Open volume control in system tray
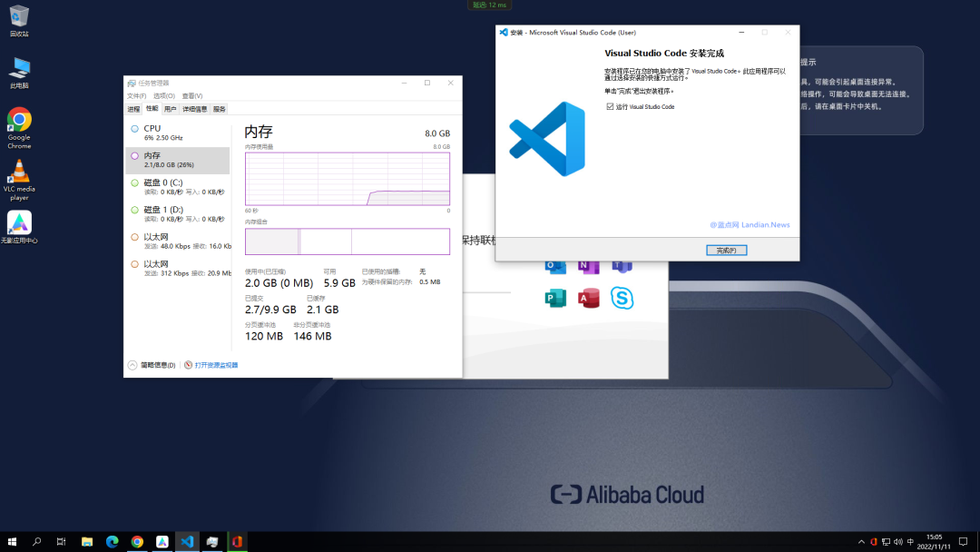Screen dimensions: 980x552 tap(898, 542)
